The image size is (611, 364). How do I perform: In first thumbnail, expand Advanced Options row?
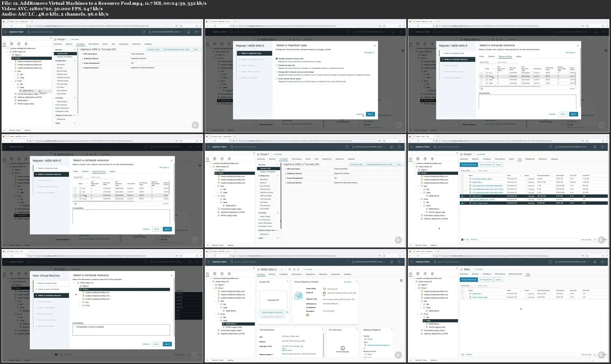tap(82, 68)
